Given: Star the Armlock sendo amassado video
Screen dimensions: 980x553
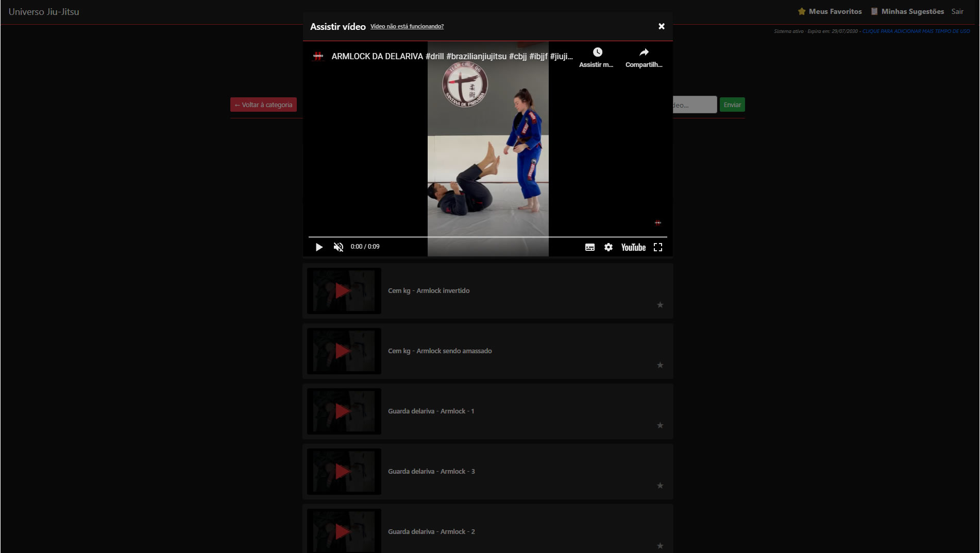Looking at the screenshot, I should pos(660,365).
